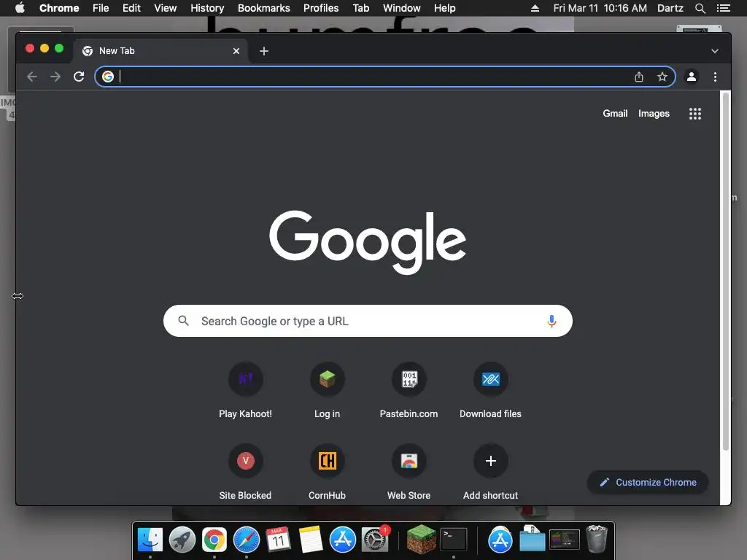
Task: Open the Window menu
Action: pos(402,8)
